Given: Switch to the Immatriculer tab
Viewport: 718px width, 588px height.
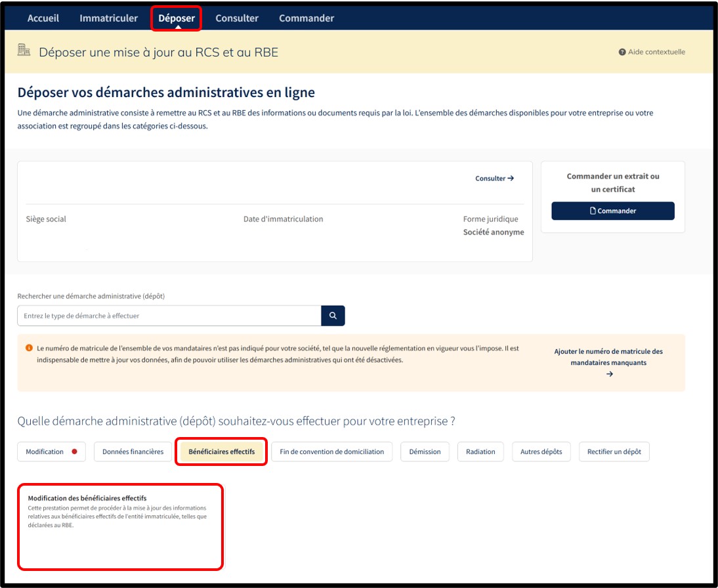Looking at the screenshot, I should pyautogui.click(x=109, y=18).
